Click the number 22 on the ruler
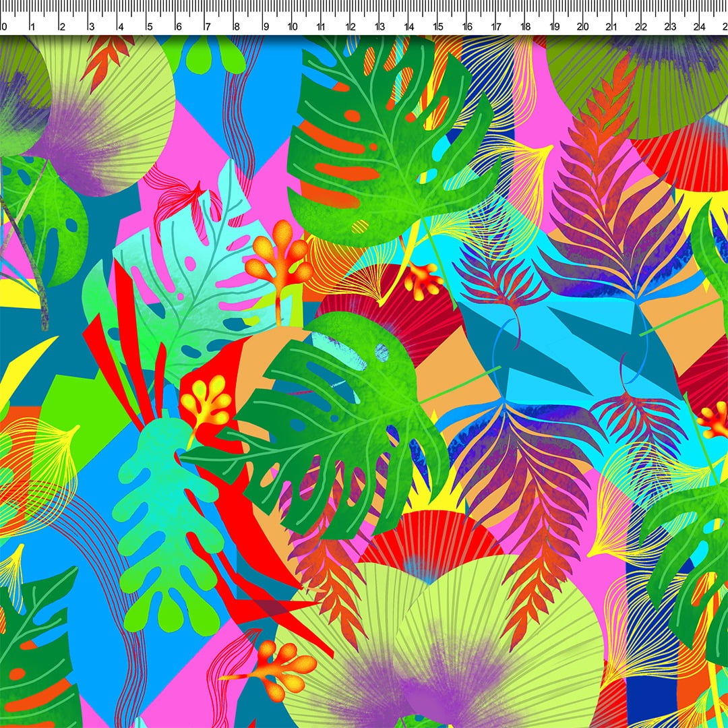Image resolution: width=728 pixels, height=728 pixels. pyautogui.click(x=641, y=27)
